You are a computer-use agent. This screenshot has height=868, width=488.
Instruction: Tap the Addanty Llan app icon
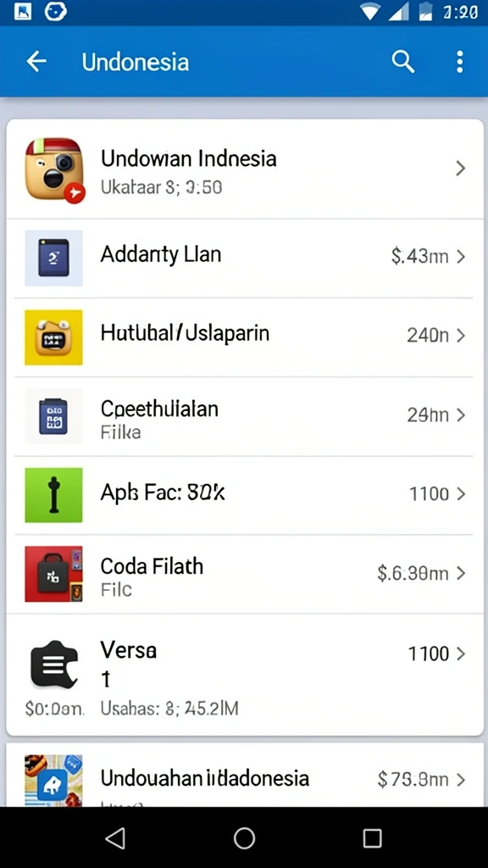pyautogui.click(x=53, y=258)
